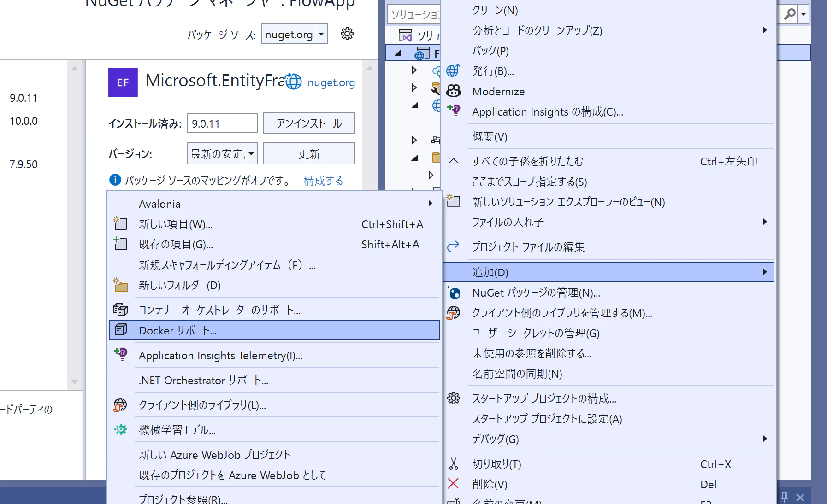Click the machine learning model gear icon
The width and height of the screenshot is (827, 504).
click(x=120, y=429)
